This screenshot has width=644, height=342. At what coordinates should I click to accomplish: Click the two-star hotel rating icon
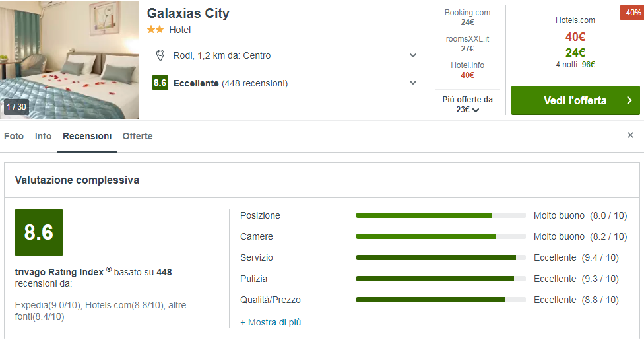(x=155, y=30)
